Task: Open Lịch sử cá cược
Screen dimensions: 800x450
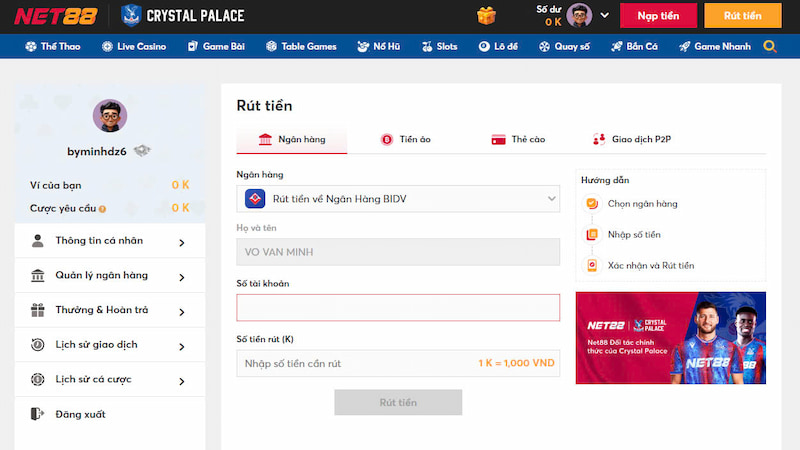Action: click(110, 380)
